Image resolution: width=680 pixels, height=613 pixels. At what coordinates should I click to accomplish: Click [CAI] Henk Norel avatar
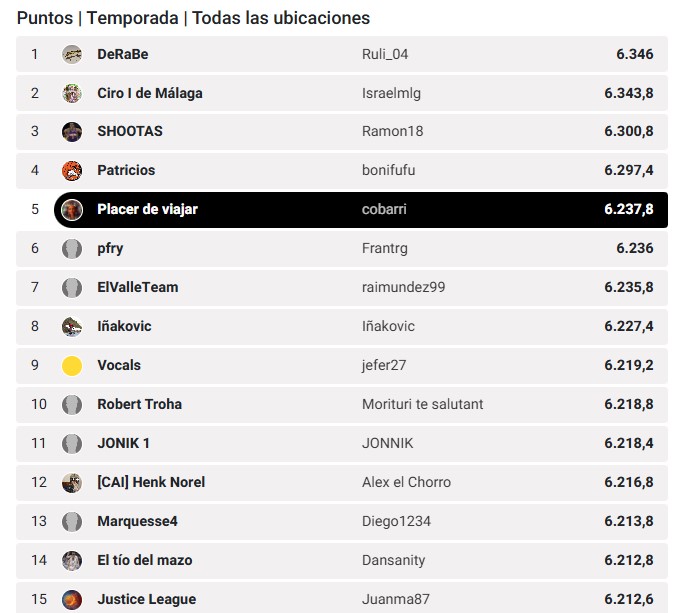[72, 483]
